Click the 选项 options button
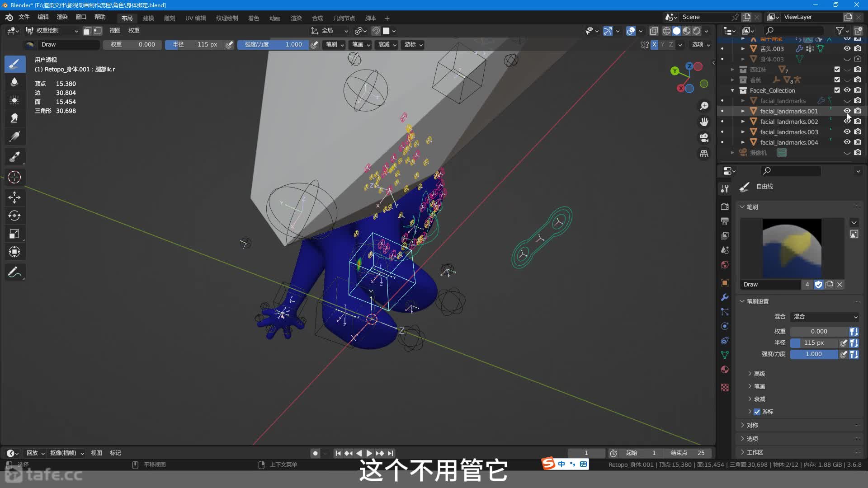 [x=701, y=45]
